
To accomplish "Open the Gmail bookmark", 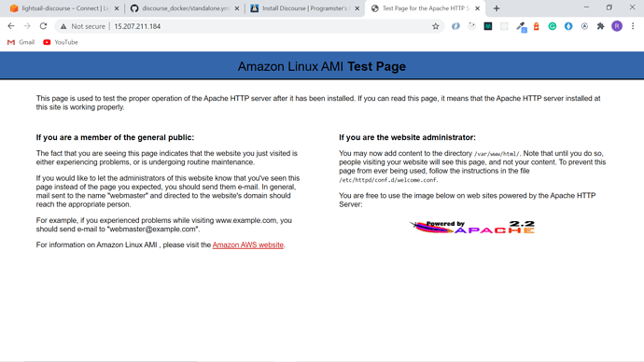I will pos(21,42).
